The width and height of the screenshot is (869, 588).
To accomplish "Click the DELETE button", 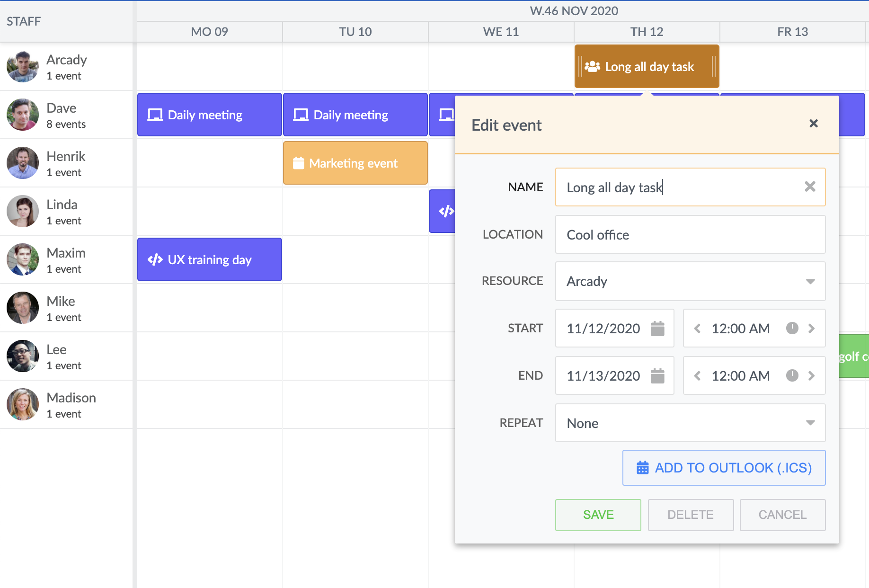I will (x=690, y=515).
